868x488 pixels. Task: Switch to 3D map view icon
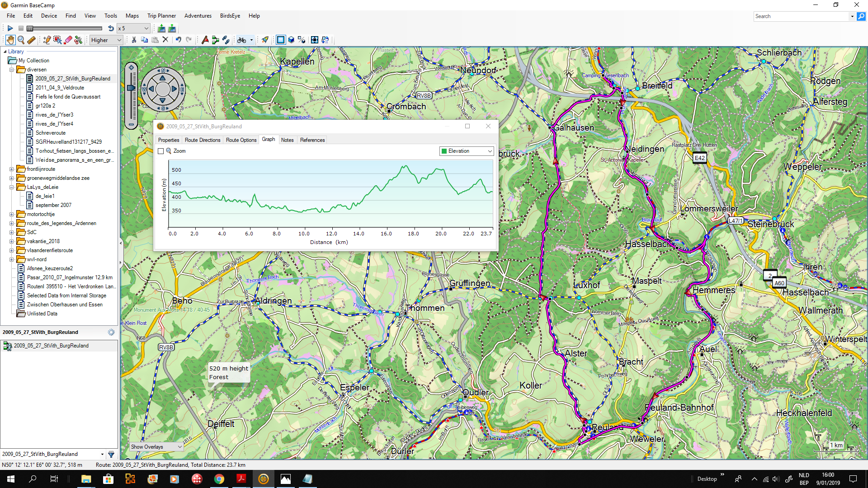click(x=292, y=40)
